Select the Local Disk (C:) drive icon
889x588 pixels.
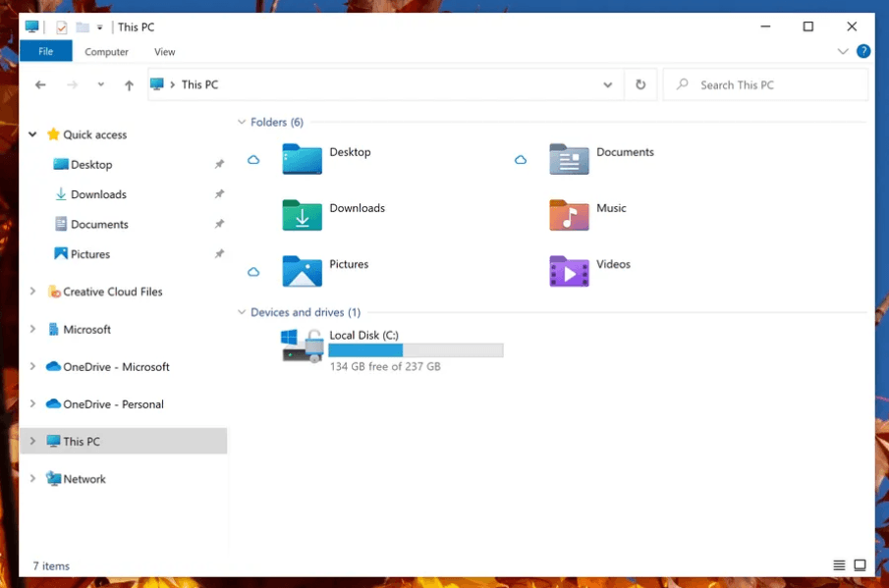click(x=303, y=346)
